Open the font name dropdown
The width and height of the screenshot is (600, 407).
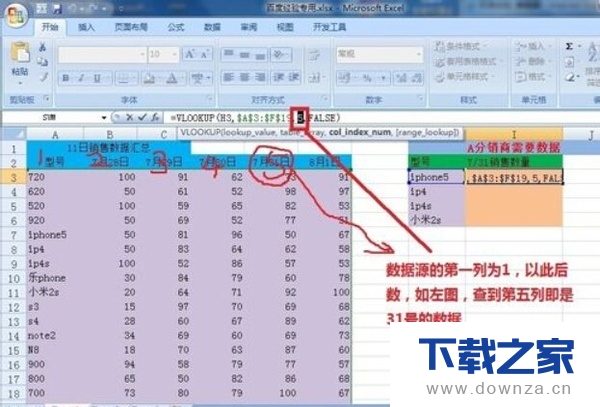[x=142, y=54]
